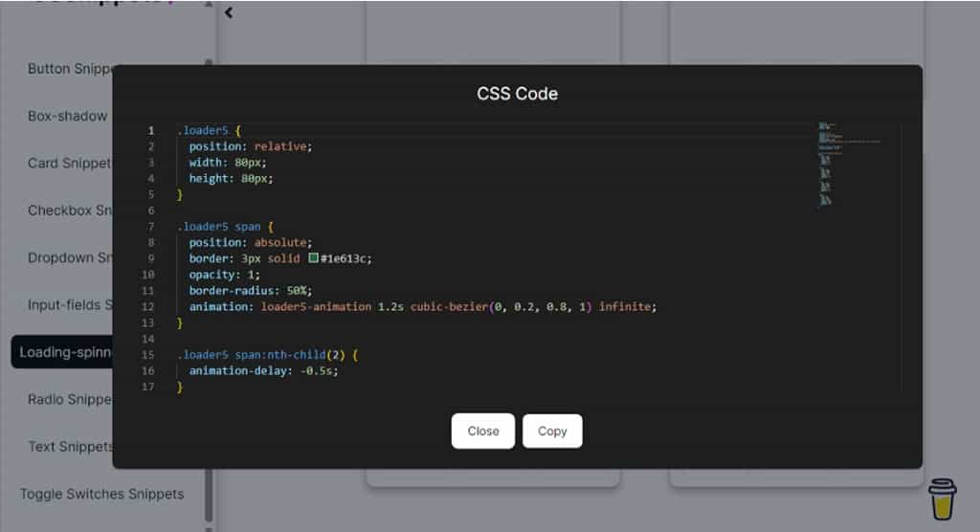This screenshot has height=532, width=980.
Task: Navigate to Text Snippets
Action: click(x=70, y=447)
